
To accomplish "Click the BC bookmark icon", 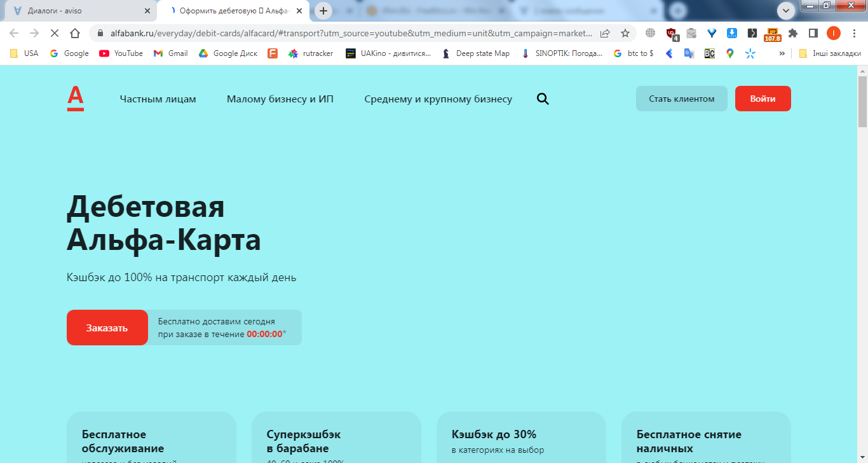I will tap(710, 53).
